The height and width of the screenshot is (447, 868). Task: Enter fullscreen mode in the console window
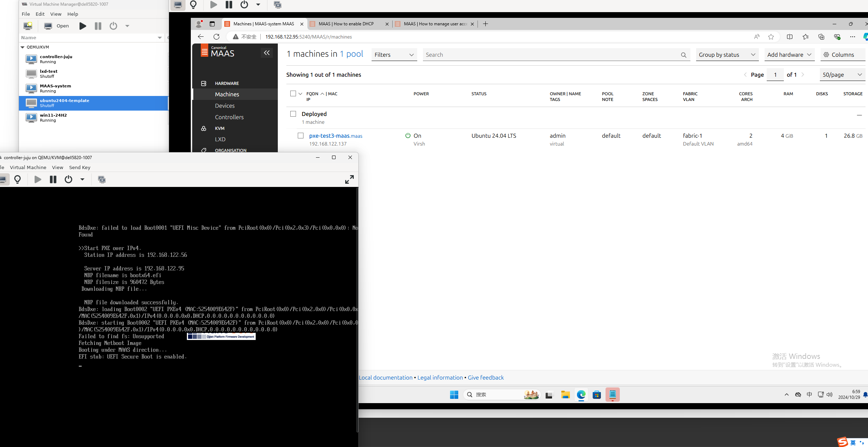(x=349, y=179)
